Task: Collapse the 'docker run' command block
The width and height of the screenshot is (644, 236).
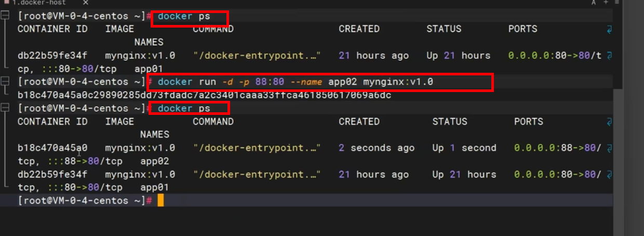Action: (x=6, y=82)
